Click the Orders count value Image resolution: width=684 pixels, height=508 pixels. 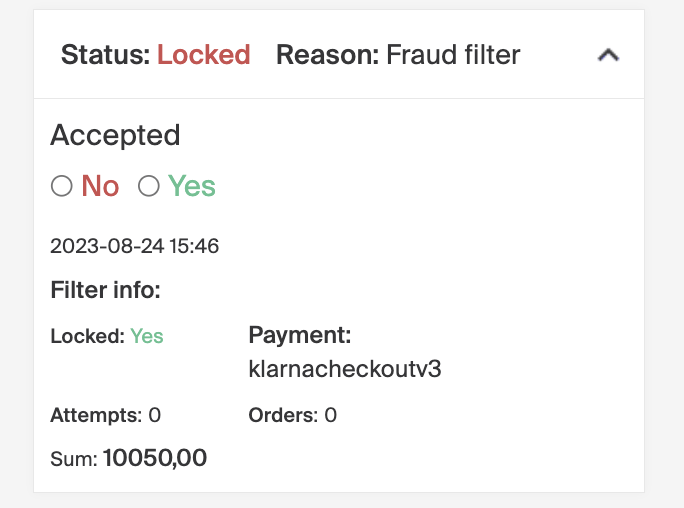click(x=330, y=414)
